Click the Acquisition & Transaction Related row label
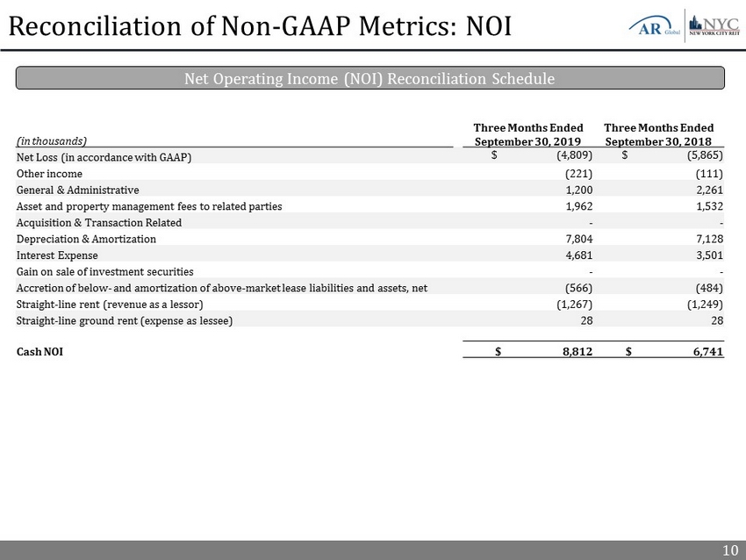The width and height of the screenshot is (746, 560). point(99,222)
